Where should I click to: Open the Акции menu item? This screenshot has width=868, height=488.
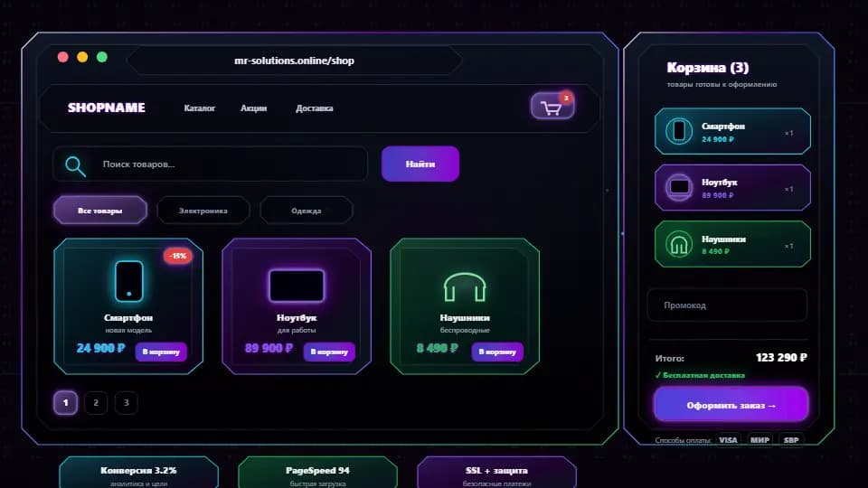point(253,108)
